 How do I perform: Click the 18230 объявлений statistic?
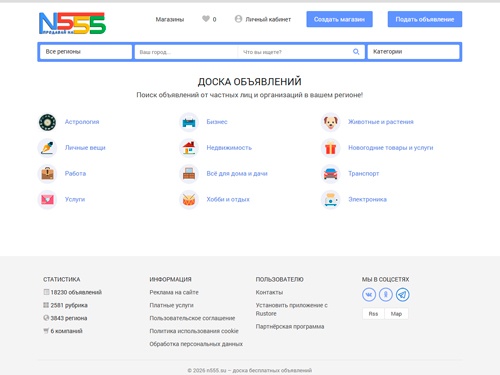tap(73, 292)
